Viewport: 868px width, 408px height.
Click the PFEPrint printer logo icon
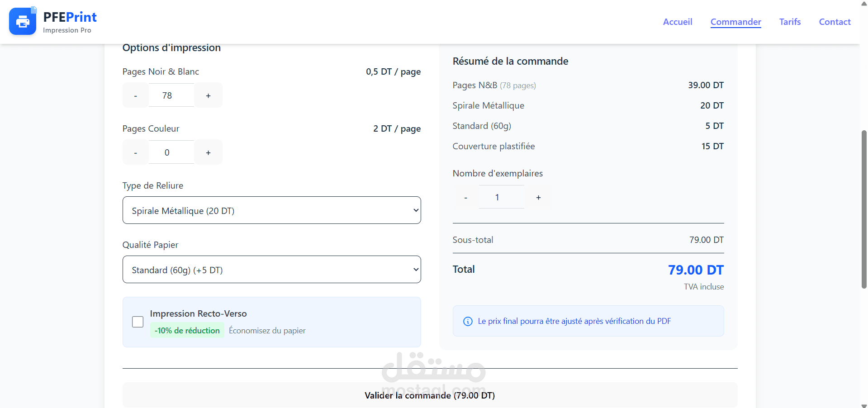pos(23,21)
